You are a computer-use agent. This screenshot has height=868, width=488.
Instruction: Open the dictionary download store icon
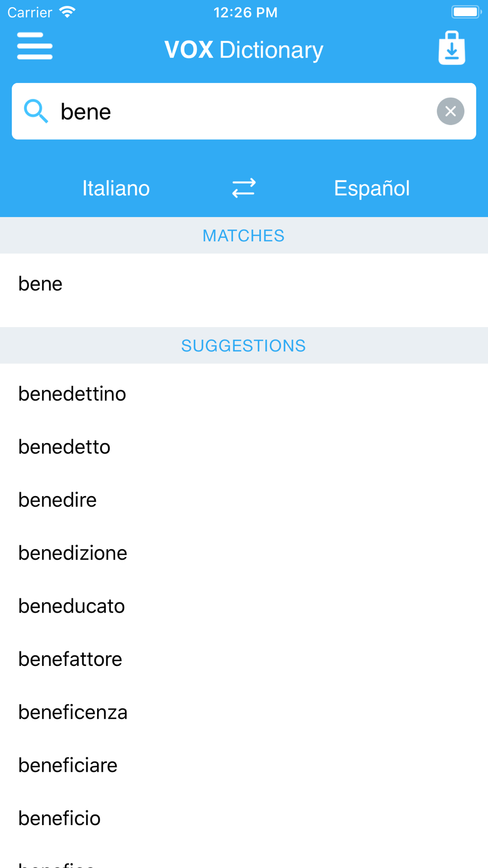coord(452,48)
